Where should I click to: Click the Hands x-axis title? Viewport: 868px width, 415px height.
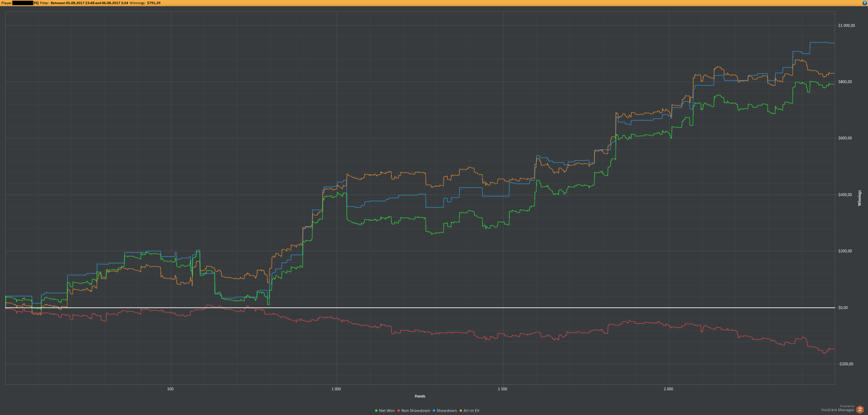[420, 396]
